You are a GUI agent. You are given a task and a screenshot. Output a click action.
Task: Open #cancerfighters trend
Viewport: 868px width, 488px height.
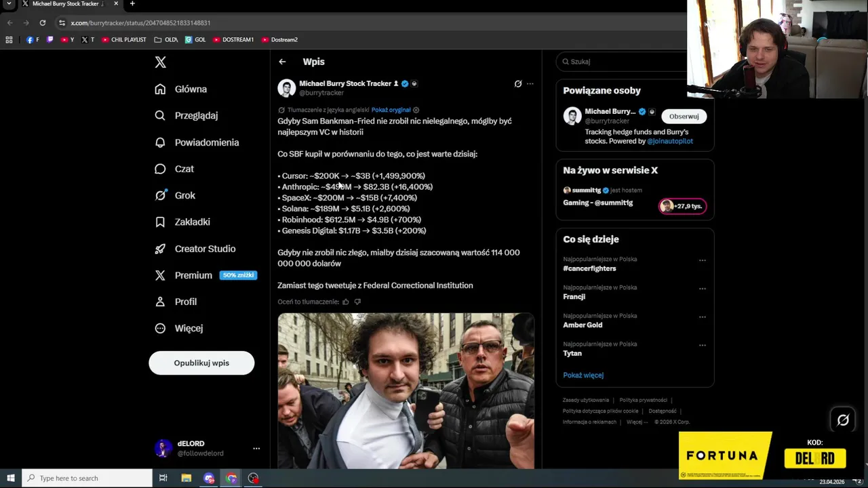click(x=589, y=268)
